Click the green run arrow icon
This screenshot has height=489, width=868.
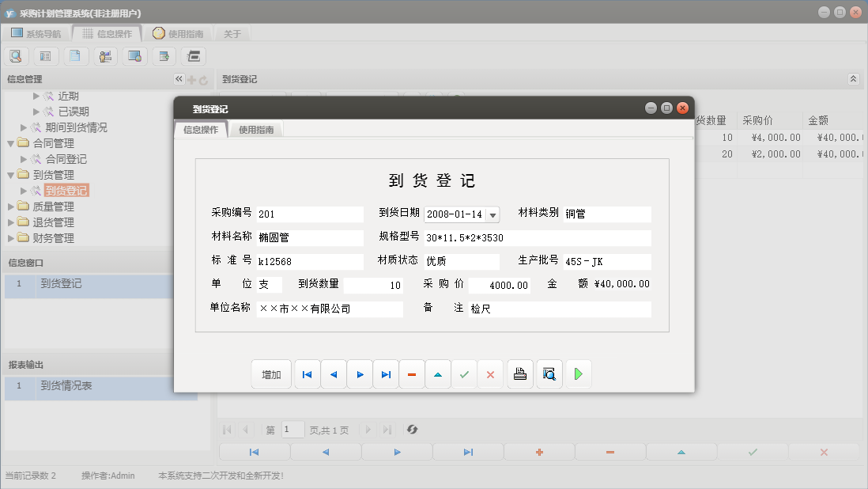coord(578,373)
